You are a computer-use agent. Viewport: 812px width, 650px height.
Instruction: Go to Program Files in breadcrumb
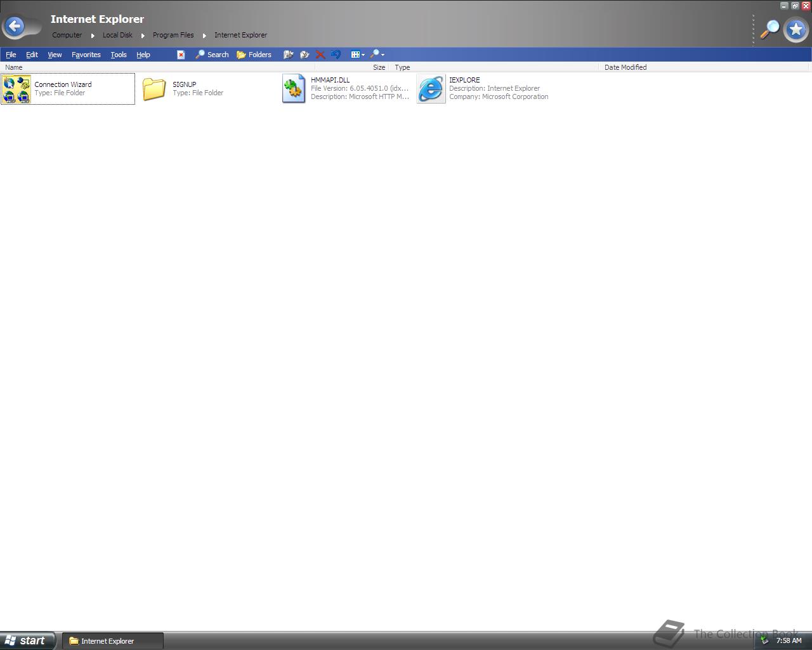[x=173, y=35]
